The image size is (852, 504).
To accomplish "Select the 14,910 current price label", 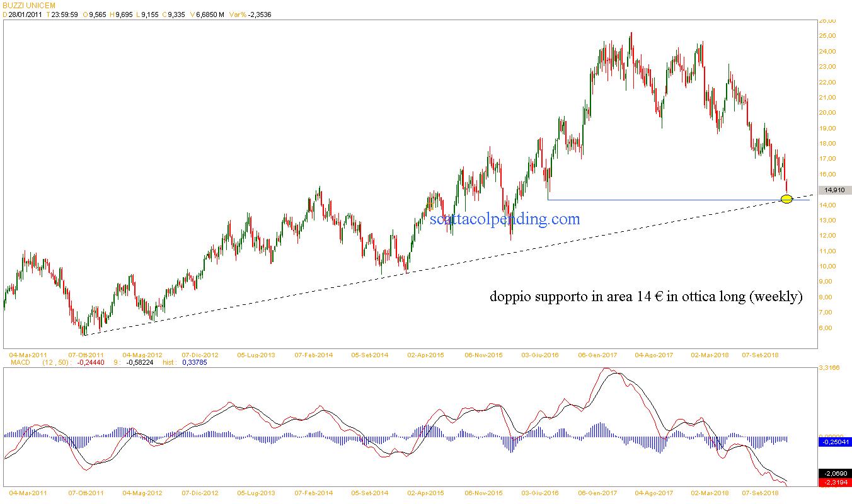I will click(834, 190).
